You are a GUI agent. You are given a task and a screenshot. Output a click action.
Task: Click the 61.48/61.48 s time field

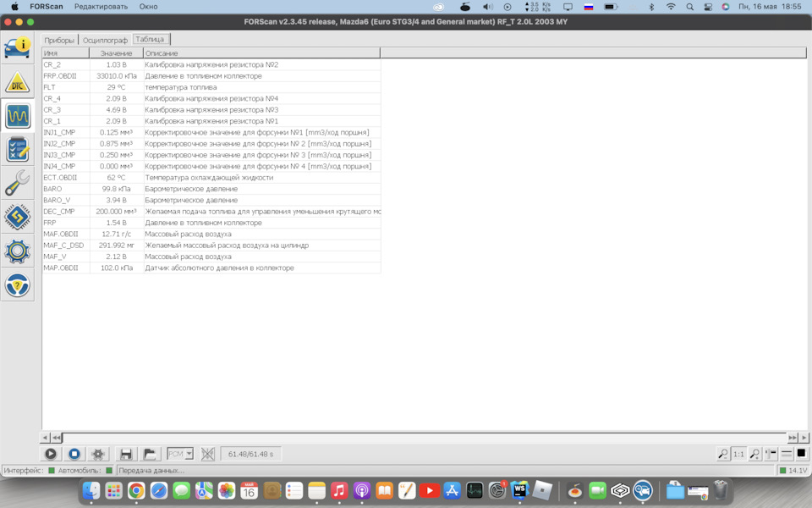click(250, 454)
